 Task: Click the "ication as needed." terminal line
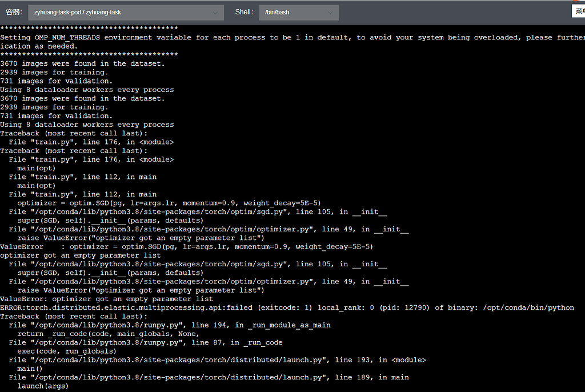click(x=38, y=46)
